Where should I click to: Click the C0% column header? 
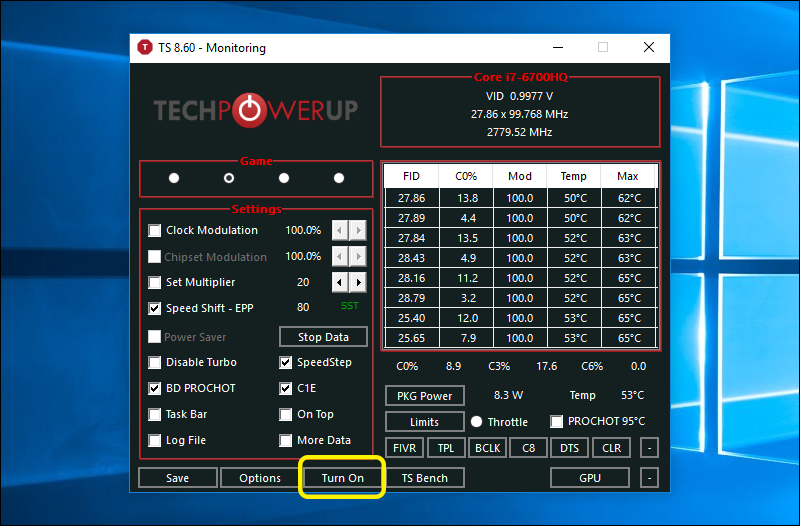466,177
